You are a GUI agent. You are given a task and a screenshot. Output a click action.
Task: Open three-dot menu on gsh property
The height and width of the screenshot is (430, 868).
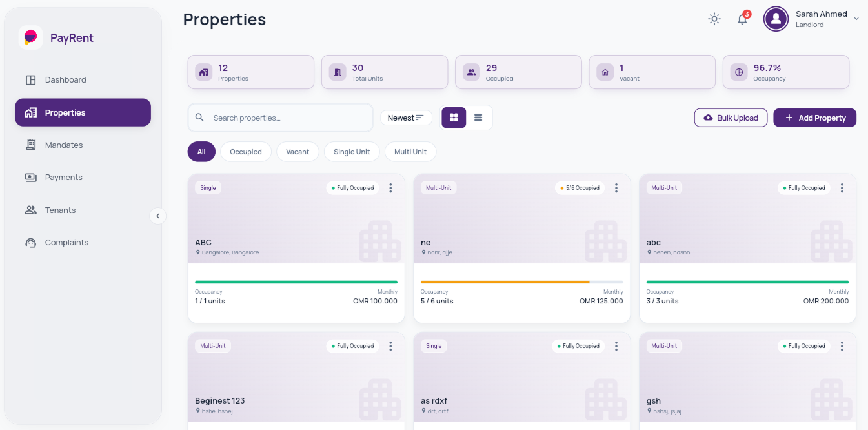click(x=842, y=346)
